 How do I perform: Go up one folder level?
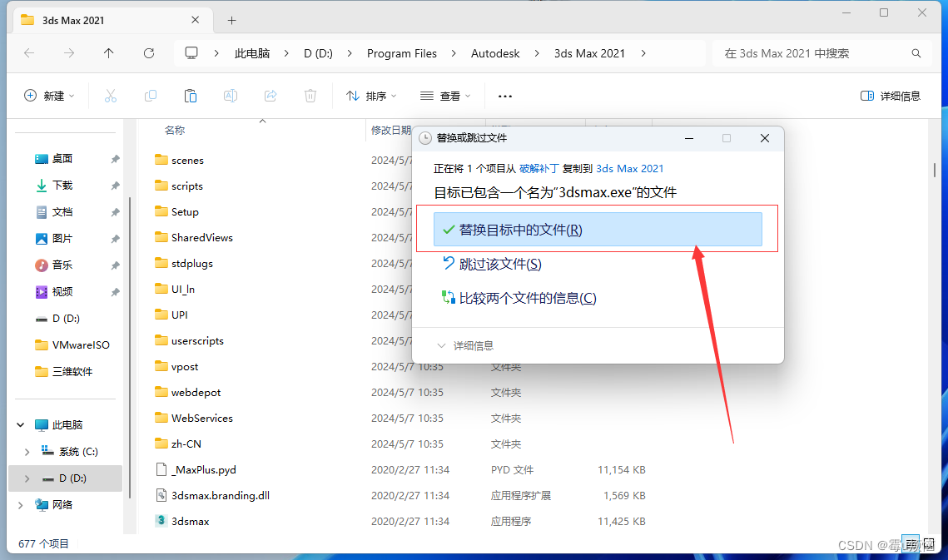tap(109, 53)
